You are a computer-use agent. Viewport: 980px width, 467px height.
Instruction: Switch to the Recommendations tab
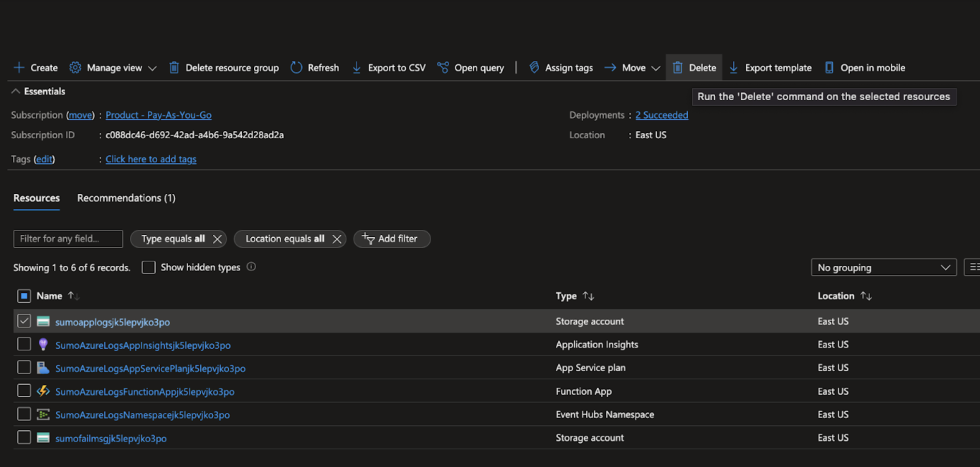(126, 197)
